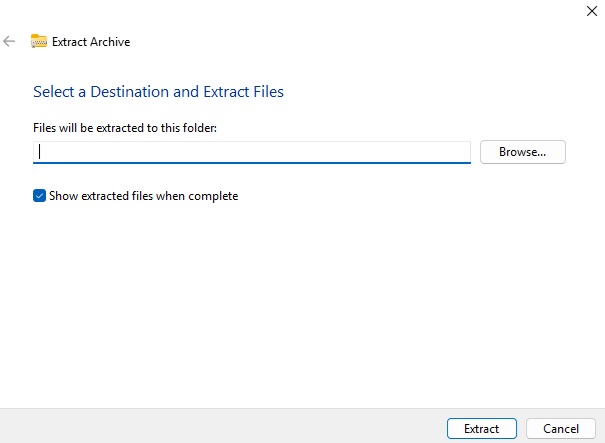
Task: Place the cursor at the path field's right end
Action: coord(462,152)
